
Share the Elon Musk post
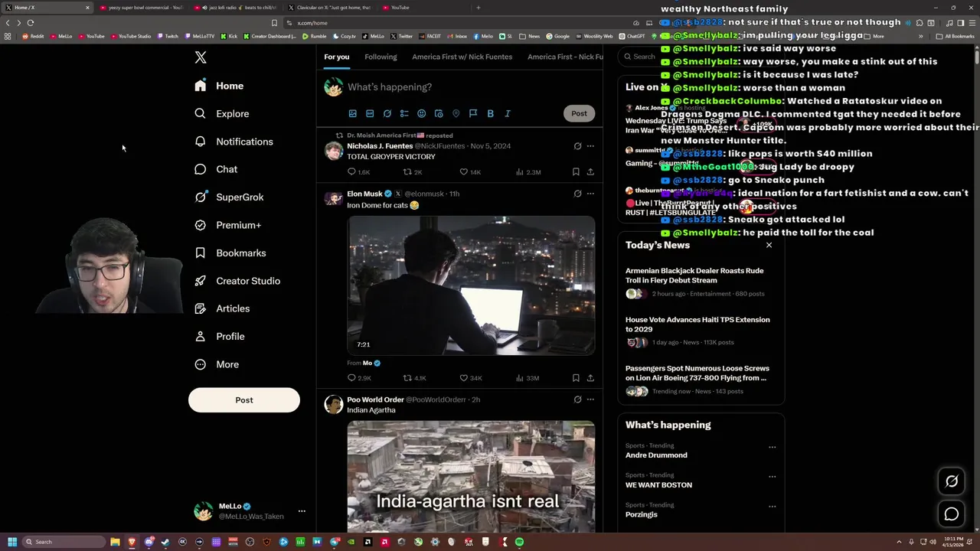590,378
